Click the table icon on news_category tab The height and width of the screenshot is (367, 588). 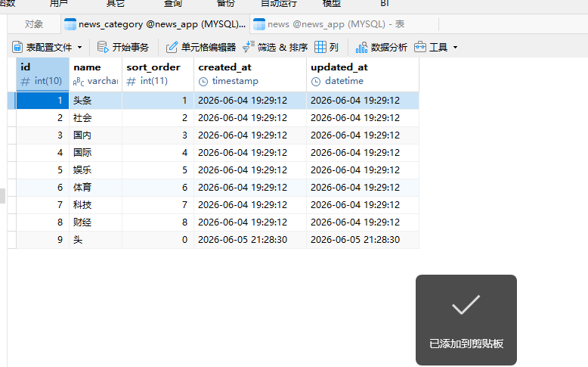[70, 24]
